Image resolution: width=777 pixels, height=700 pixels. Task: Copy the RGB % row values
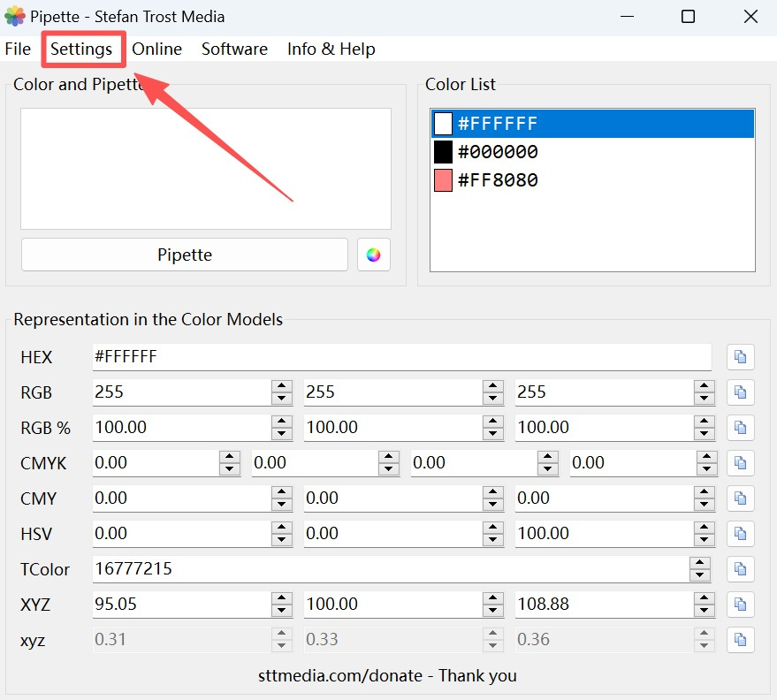click(x=741, y=428)
